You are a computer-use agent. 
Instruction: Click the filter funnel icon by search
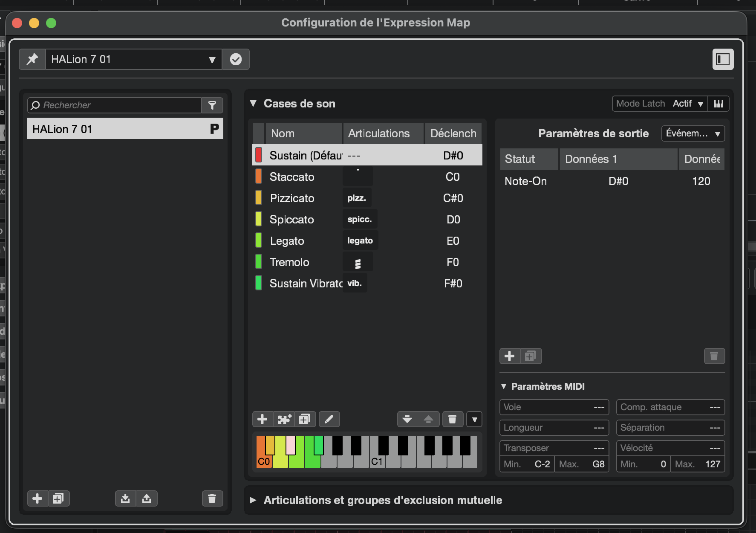coord(212,105)
